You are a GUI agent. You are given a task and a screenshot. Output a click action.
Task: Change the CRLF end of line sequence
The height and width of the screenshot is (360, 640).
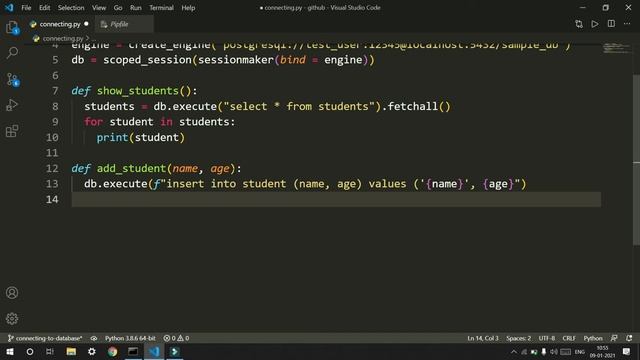pyautogui.click(x=569, y=338)
